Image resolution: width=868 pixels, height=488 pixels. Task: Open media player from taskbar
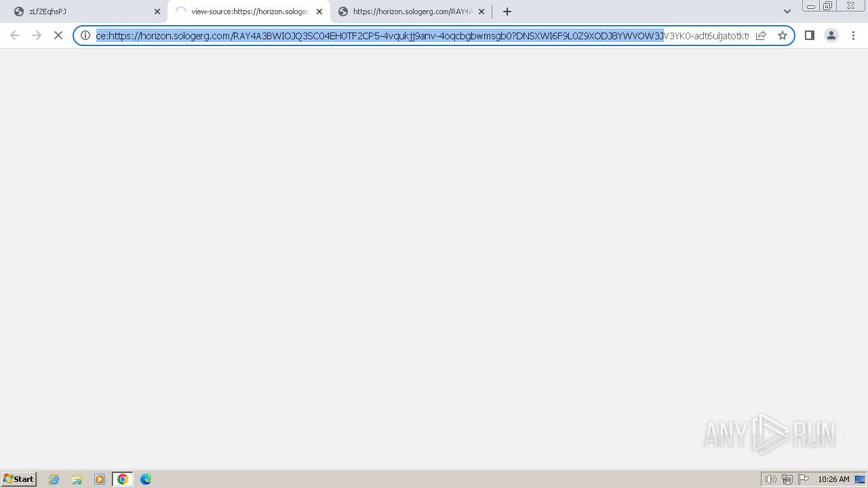coord(100,479)
